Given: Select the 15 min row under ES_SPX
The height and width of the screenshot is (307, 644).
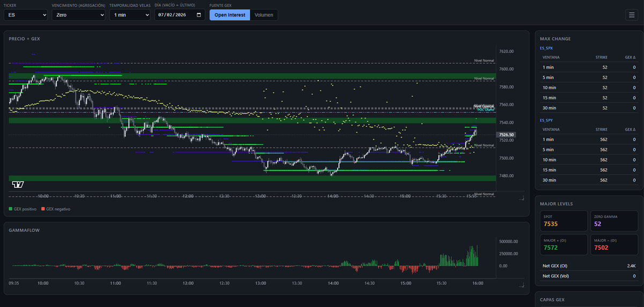Looking at the screenshot, I should point(589,98).
